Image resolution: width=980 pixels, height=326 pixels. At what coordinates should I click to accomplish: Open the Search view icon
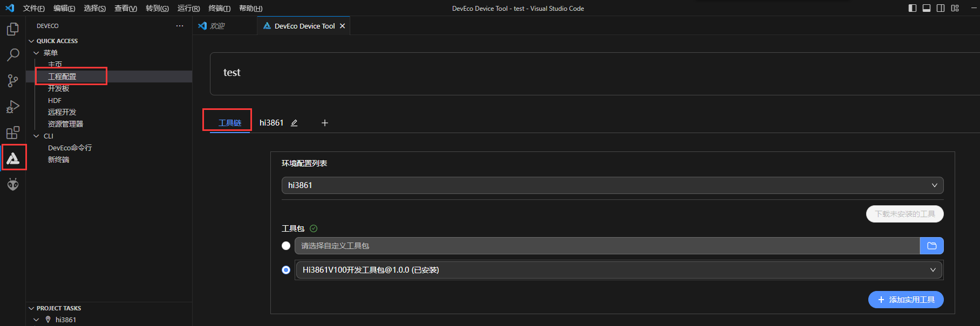(13, 54)
